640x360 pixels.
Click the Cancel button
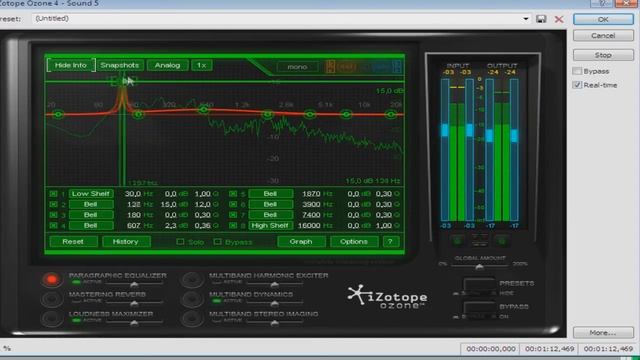[x=603, y=36]
